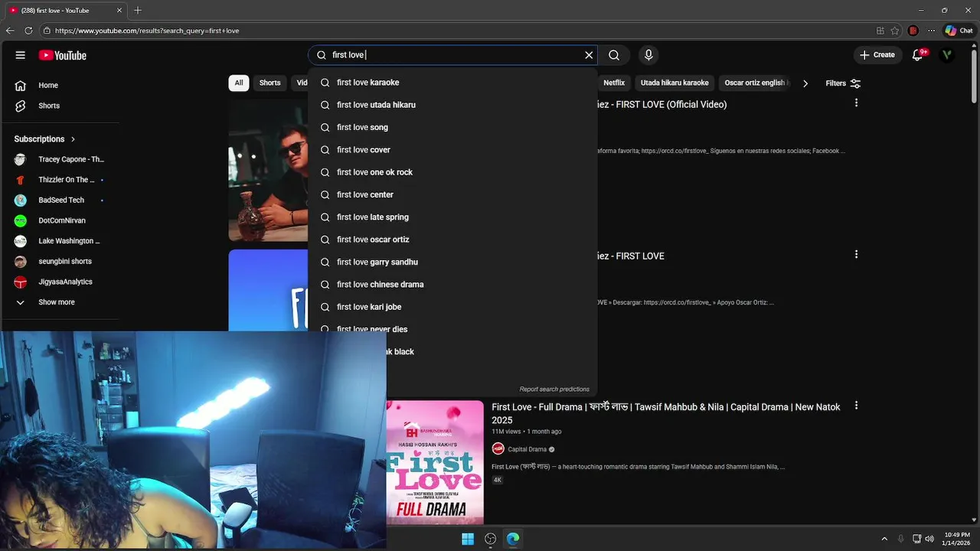Screen dimensions: 980x551
Task: Choose suggestion first love chinese drama
Action: [452, 285]
